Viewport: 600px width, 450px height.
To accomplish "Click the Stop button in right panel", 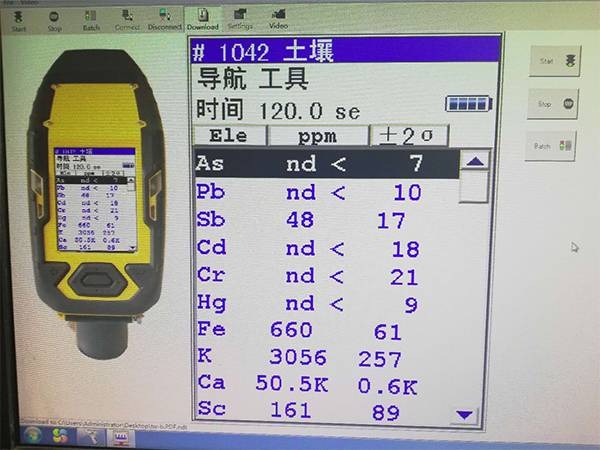I will pos(553,104).
